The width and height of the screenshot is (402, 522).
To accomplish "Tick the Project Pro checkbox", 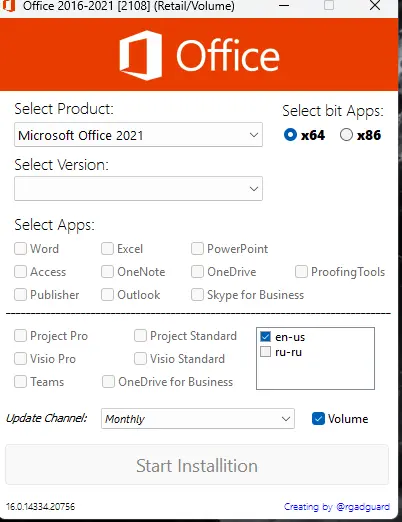I will pos(20,335).
